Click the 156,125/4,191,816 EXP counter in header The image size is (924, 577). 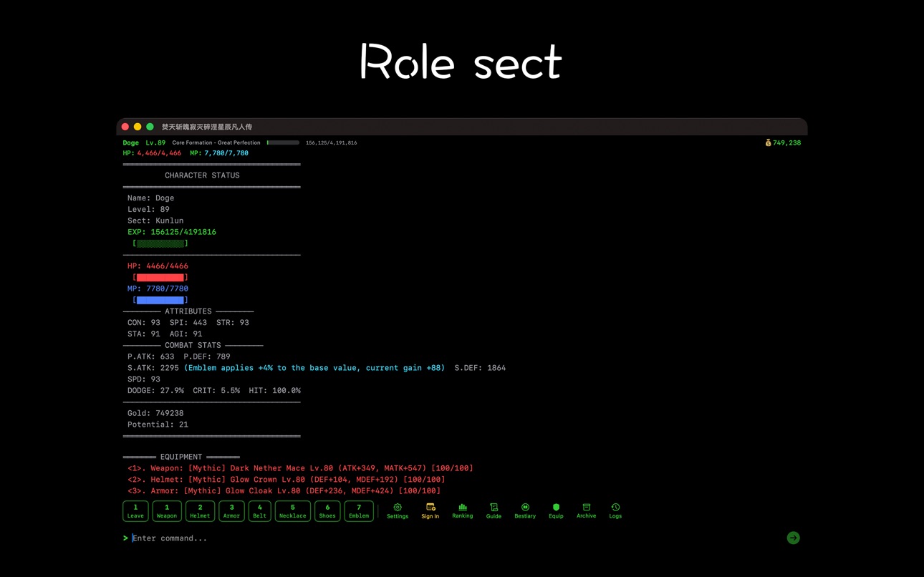[x=331, y=143]
